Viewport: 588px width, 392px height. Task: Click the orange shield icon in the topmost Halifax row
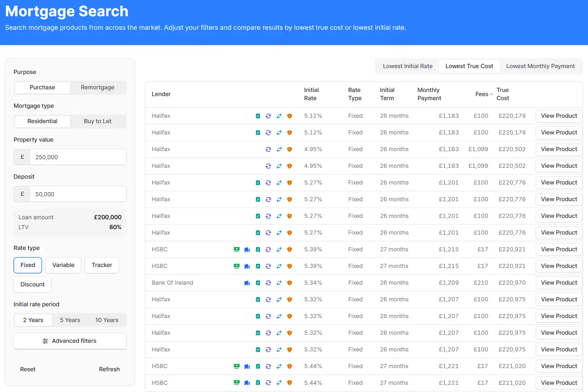[289, 116]
